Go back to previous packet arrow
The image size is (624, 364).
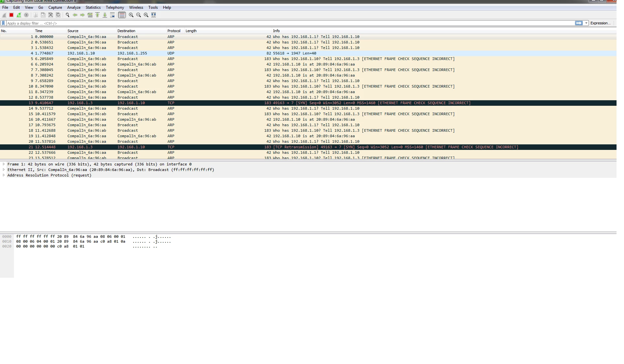click(x=75, y=15)
